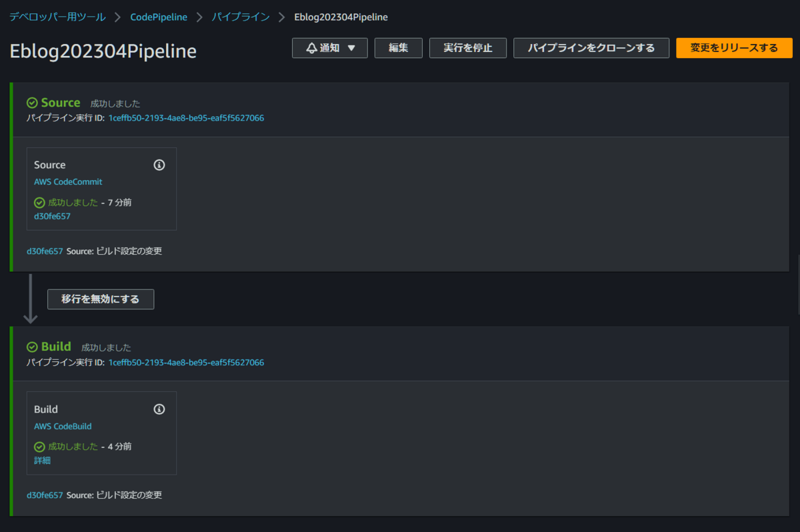The image size is (800, 532).
Task: Open info icon on Source action card
Action: coord(159,165)
